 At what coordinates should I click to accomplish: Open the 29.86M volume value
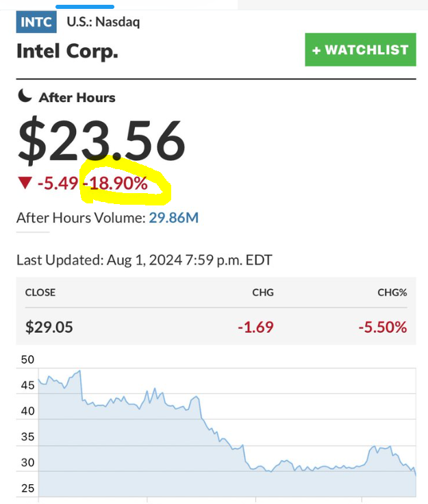[174, 218]
